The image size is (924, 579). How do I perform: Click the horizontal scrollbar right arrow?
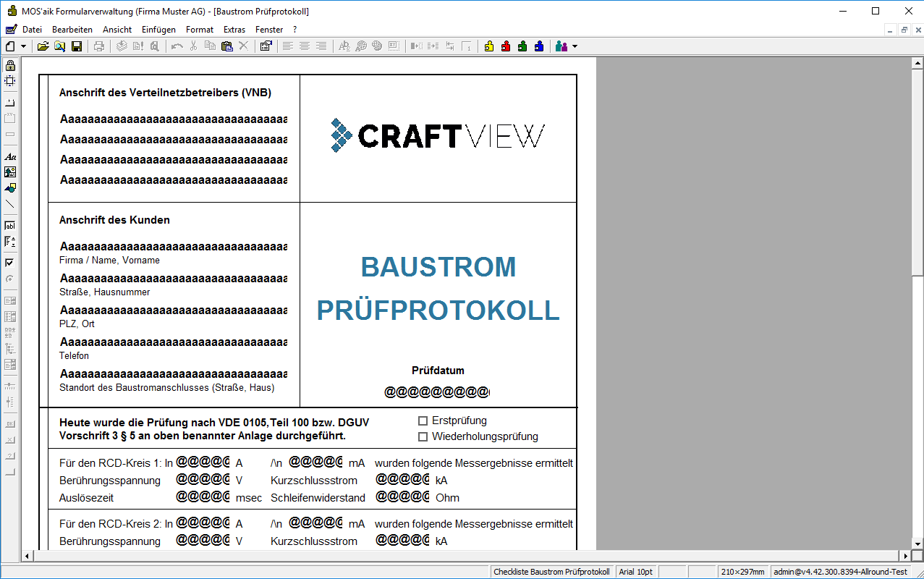coord(904,556)
